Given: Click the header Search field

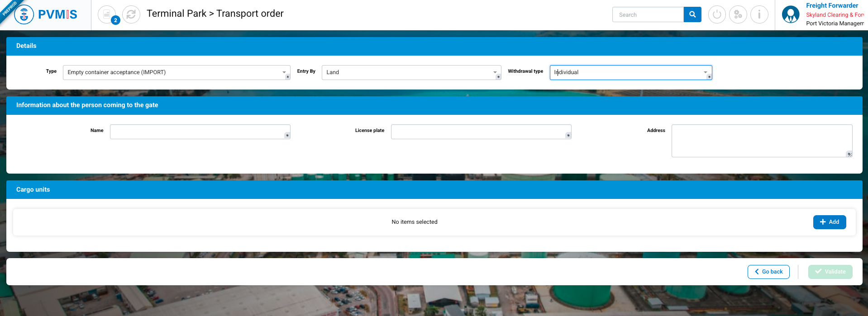Looking at the screenshot, I should click(x=648, y=14).
